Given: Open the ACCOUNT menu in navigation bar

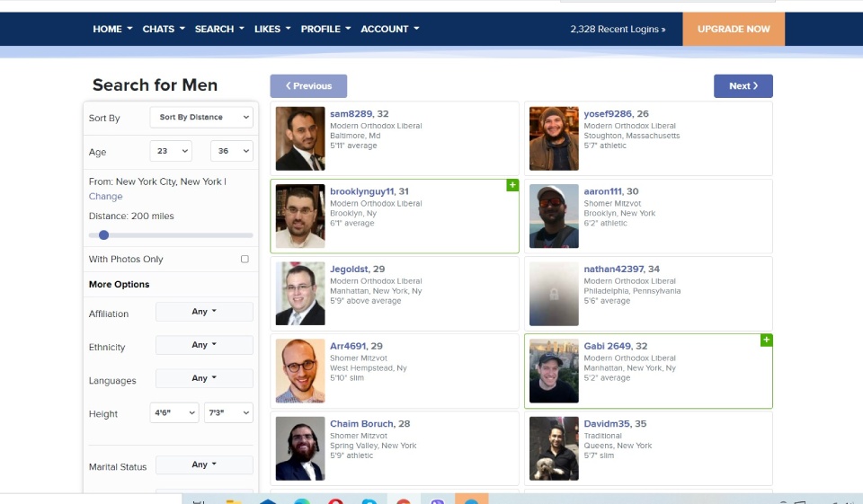Looking at the screenshot, I should pyautogui.click(x=389, y=29).
